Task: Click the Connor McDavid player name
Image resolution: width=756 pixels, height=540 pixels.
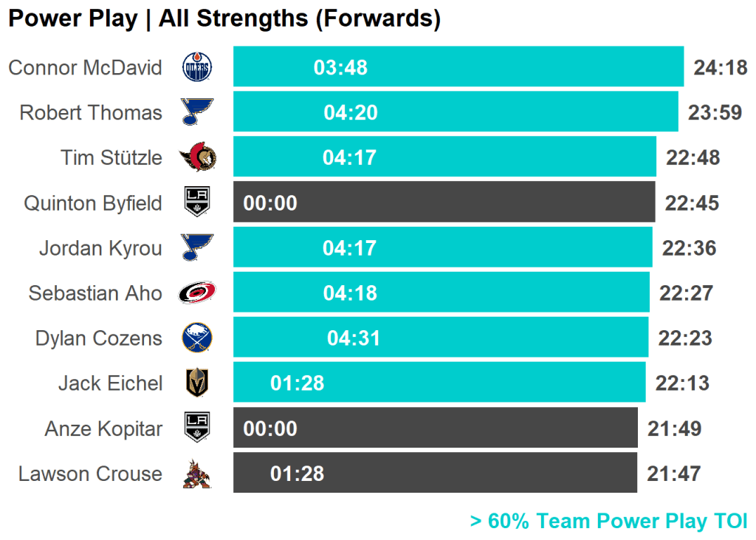Action: (85, 68)
